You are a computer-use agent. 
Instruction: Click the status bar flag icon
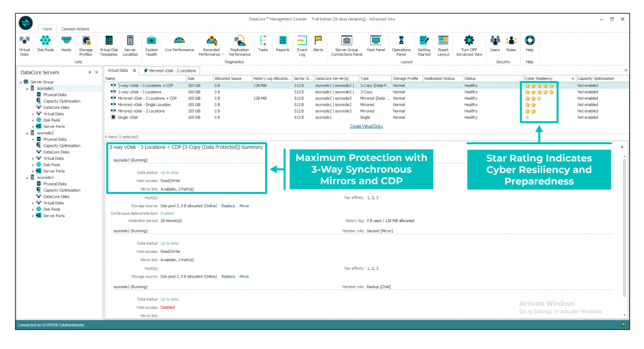coord(623,325)
